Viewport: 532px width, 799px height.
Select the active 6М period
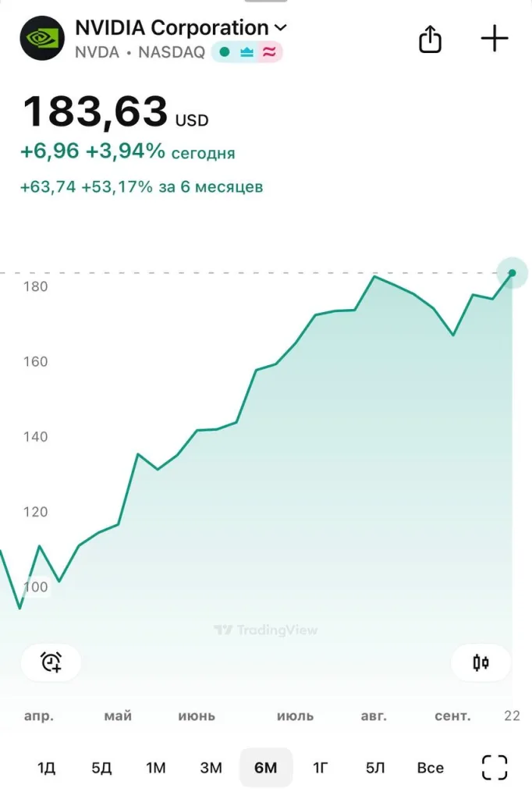(x=266, y=768)
